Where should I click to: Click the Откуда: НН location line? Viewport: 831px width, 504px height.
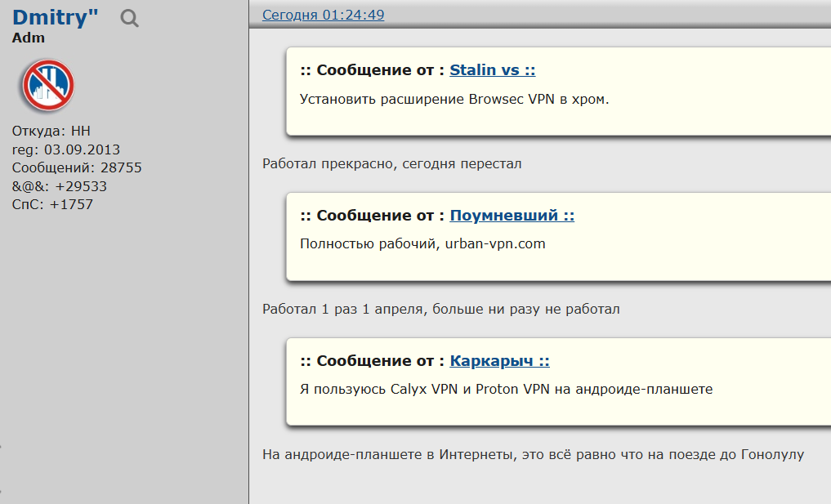(51, 131)
